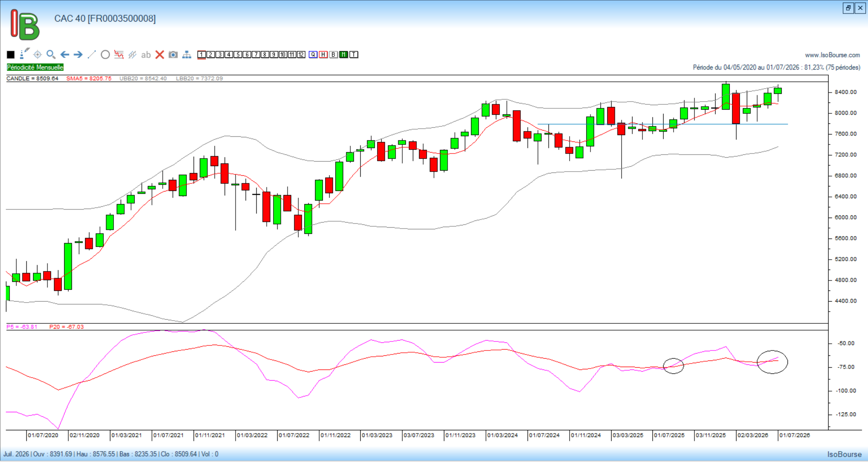This screenshot has height=462, width=868.
Task: Select numbered box 5
Action: click(238, 55)
